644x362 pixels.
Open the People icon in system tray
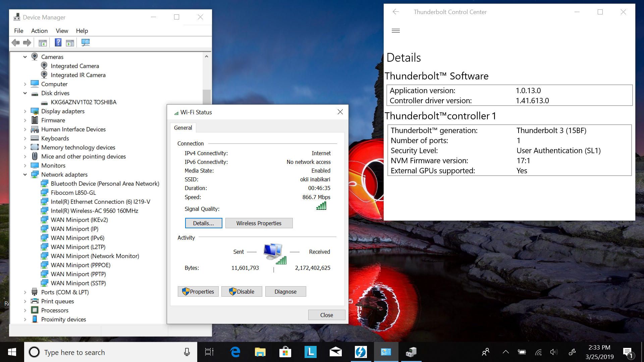486,352
